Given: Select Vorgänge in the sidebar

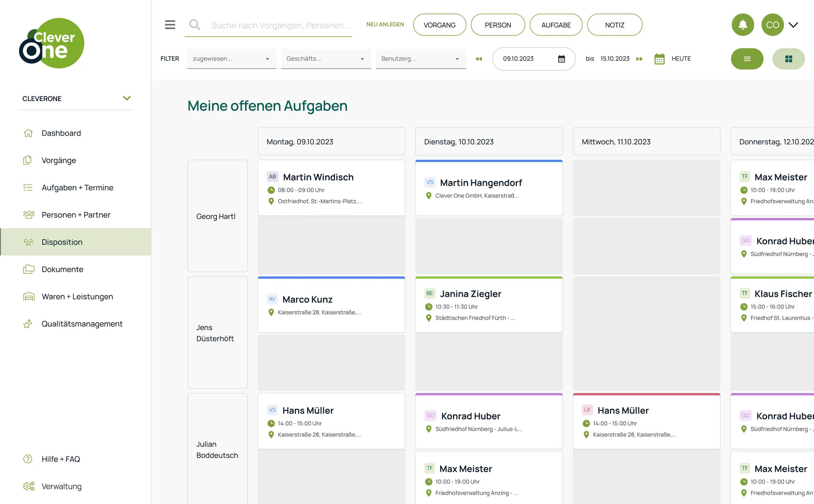Looking at the screenshot, I should pos(59,160).
